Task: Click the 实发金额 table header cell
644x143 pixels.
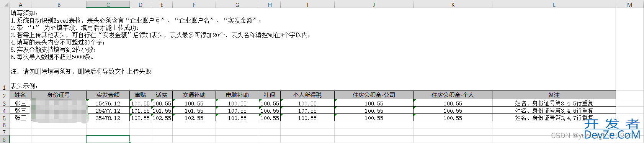Action: tap(108, 95)
